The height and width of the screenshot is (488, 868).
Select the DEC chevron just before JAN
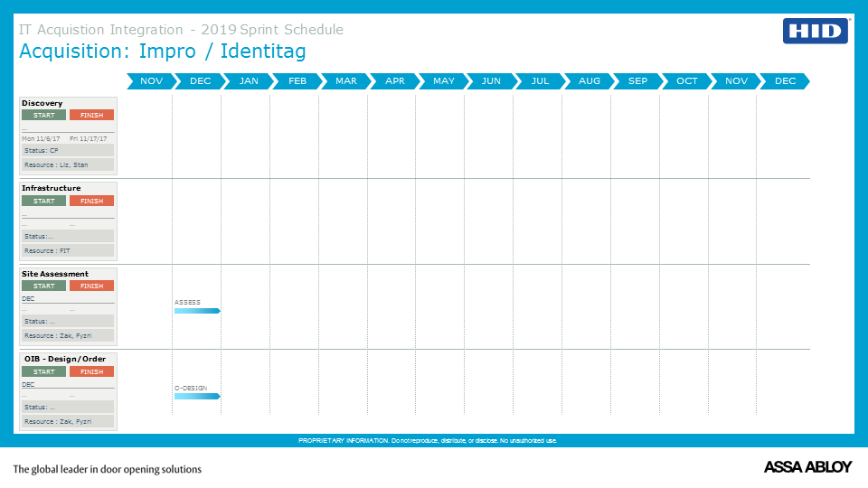pyautogui.click(x=200, y=81)
